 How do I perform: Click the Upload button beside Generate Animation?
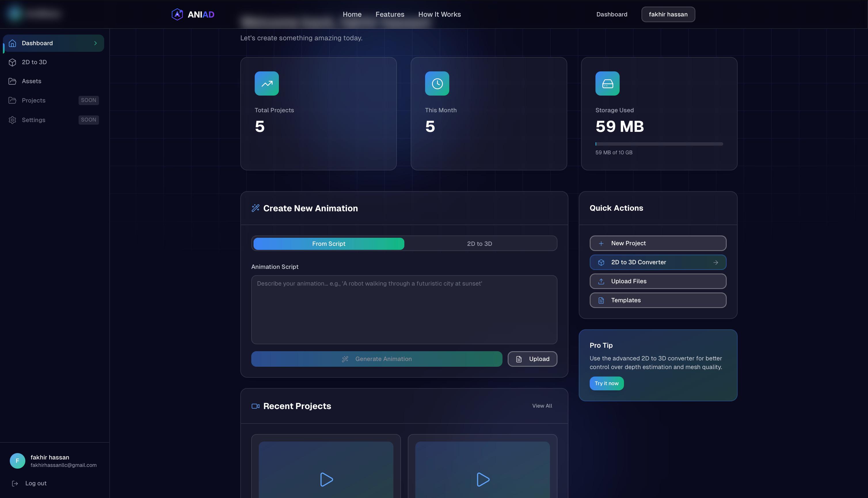(x=532, y=359)
